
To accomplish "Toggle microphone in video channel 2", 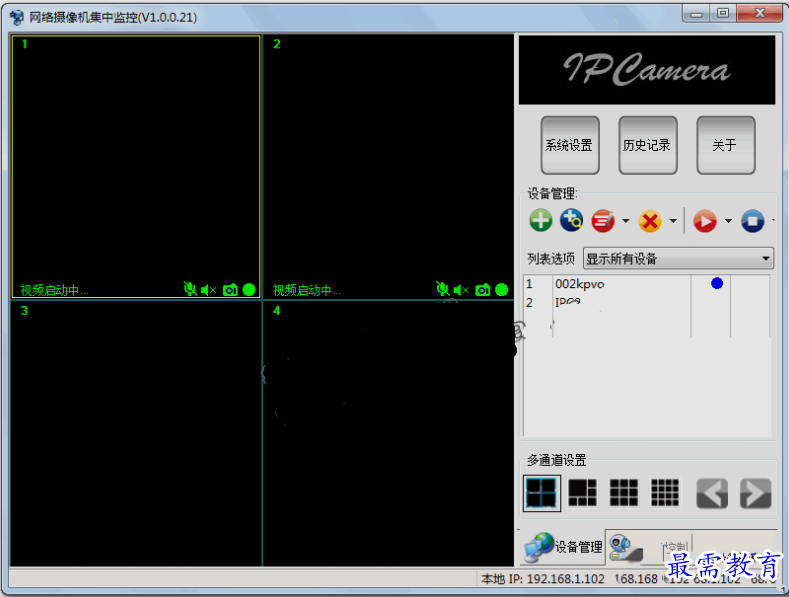I will coord(442,289).
